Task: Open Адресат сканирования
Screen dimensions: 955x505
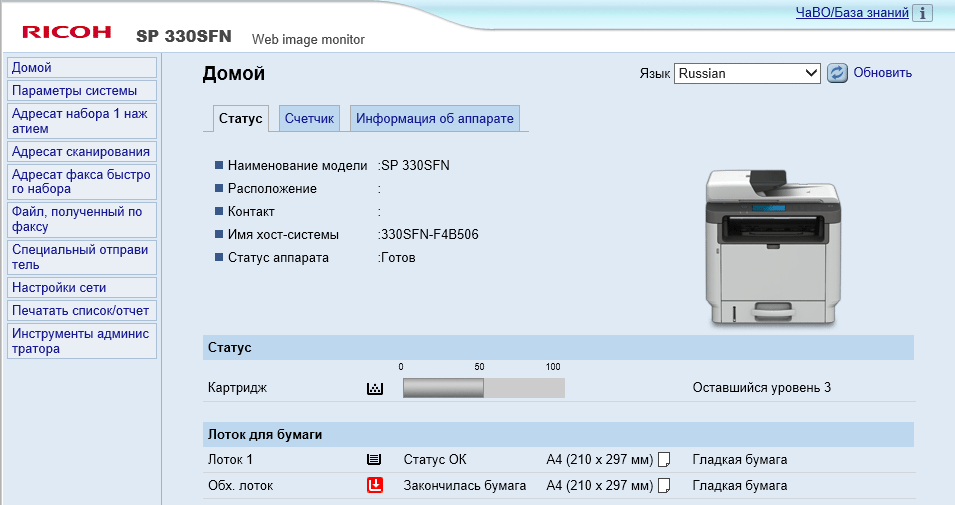Action: point(82,152)
